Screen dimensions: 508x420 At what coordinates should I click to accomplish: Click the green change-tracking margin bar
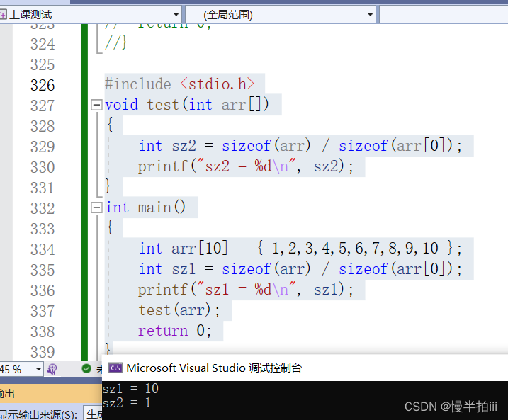[x=84, y=192]
